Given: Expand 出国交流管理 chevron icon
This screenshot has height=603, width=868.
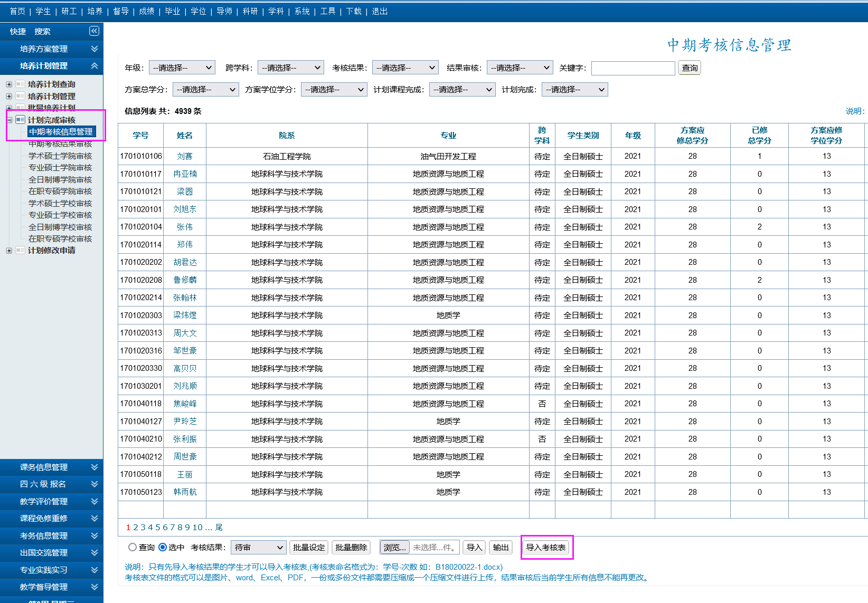Looking at the screenshot, I should [x=95, y=552].
